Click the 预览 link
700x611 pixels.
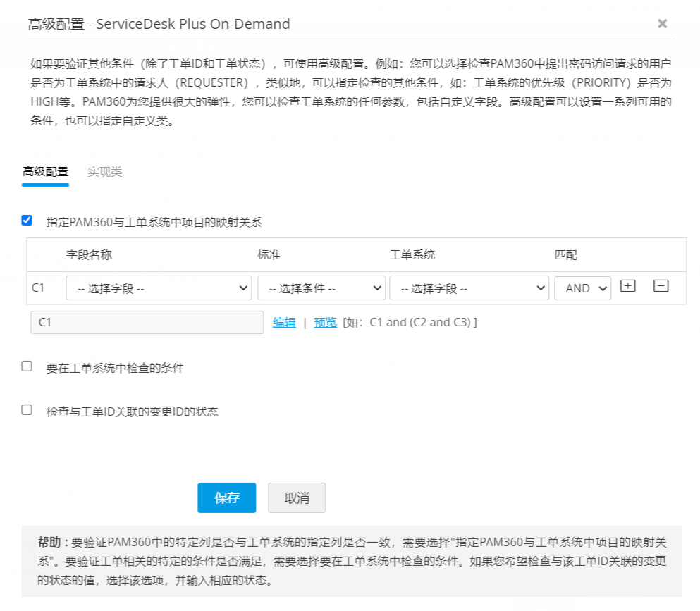tap(326, 322)
